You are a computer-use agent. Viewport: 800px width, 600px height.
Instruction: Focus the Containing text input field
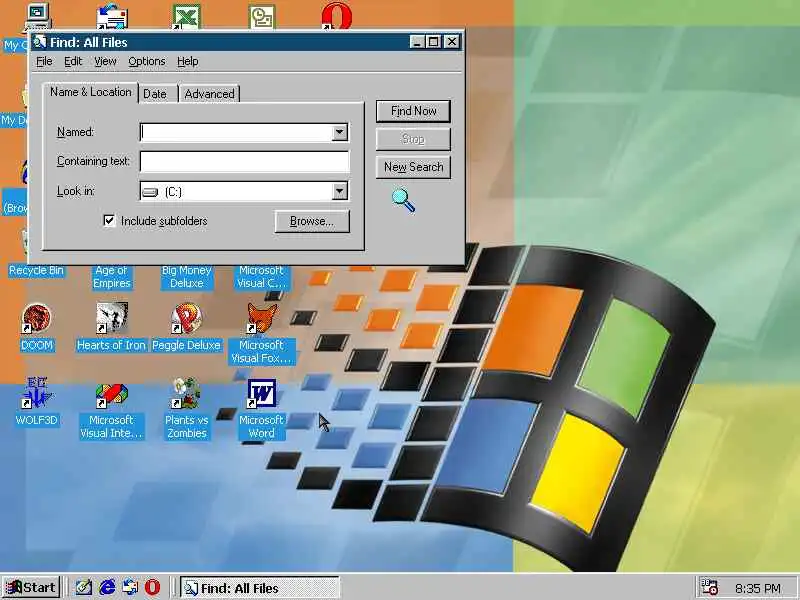(x=244, y=161)
